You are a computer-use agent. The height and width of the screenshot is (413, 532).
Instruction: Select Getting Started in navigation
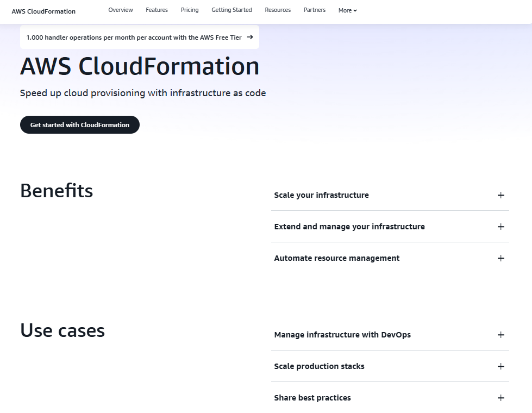coord(231,10)
